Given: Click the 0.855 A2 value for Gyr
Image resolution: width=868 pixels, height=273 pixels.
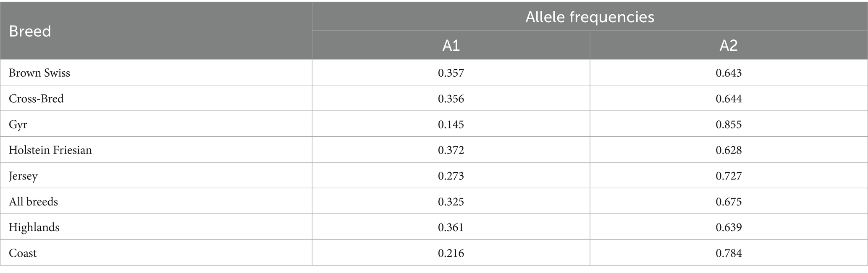Looking at the screenshot, I should [729, 125].
